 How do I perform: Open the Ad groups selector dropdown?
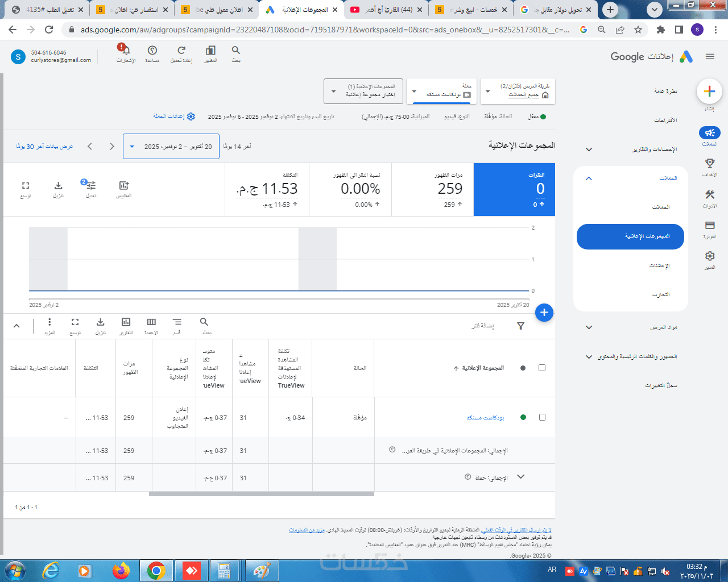point(363,91)
